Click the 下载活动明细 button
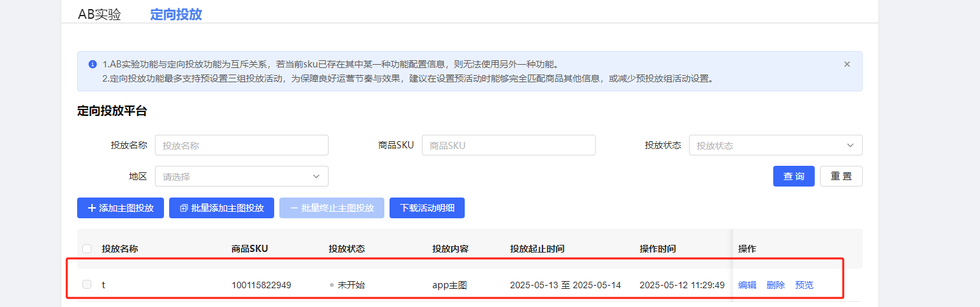The image size is (980, 307). [x=426, y=208]
